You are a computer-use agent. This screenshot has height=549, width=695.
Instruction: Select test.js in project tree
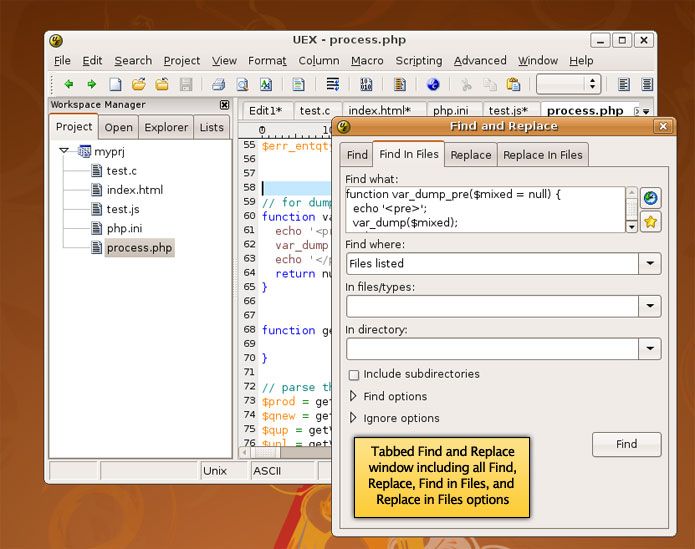(x=123, y=209)
